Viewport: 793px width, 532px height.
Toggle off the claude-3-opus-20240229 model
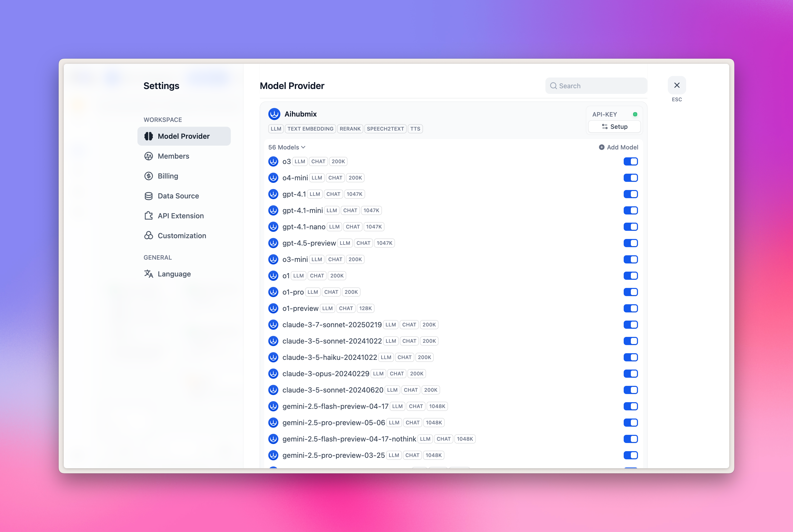pyautogui.click(x=631, y=374)
